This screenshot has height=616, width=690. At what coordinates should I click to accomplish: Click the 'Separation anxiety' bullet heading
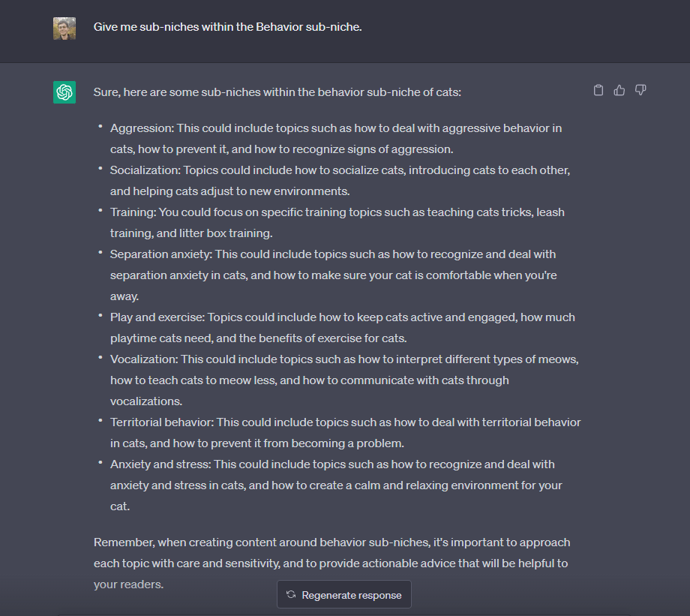pos(156,254)
